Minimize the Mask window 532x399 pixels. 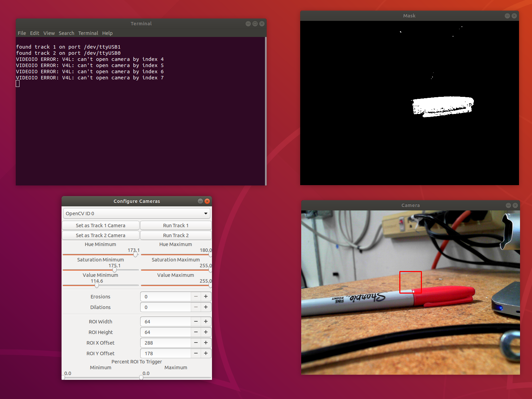pos(507,16)
